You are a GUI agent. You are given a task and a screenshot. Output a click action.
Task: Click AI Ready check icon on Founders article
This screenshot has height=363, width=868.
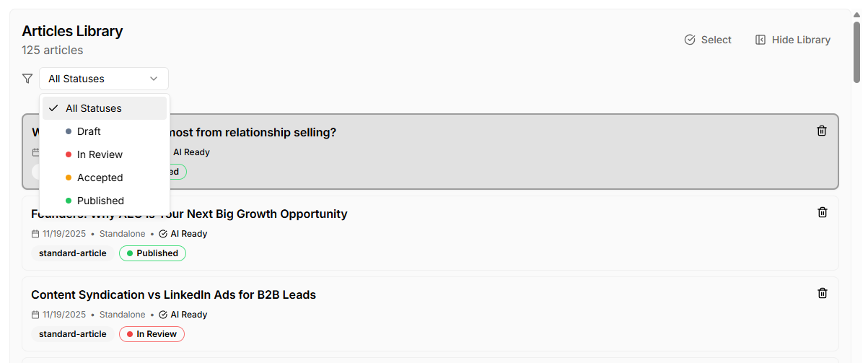tap(163, 234)
